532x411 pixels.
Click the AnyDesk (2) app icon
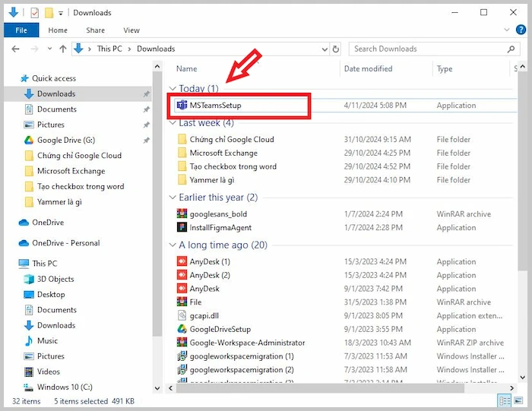pyautogui.click(x=182, y=275)
